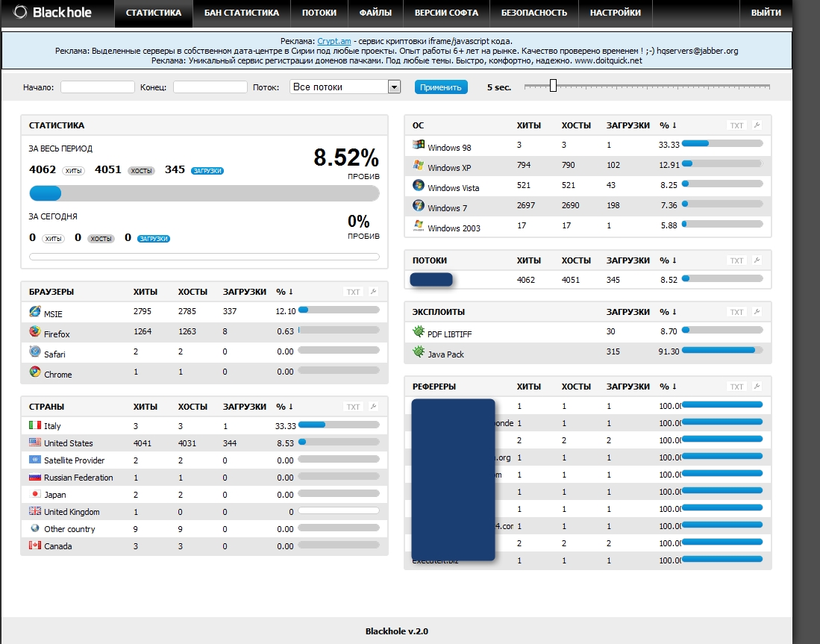
Task: Open the БАН СТАТИСТИКА tab
Action: click(x=242, y=13)
